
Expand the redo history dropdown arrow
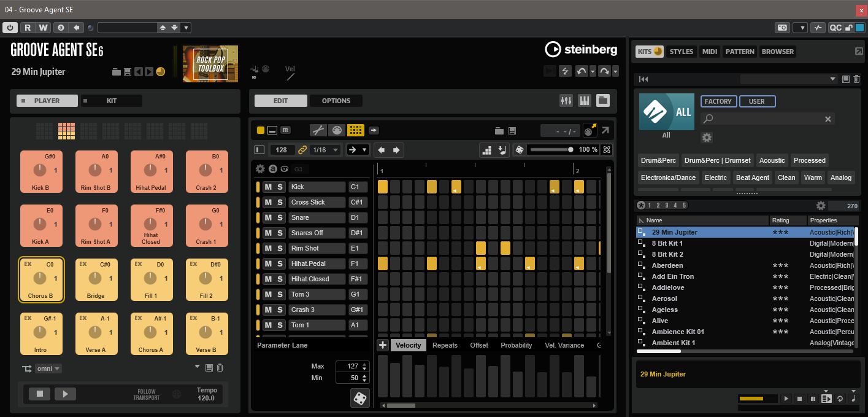[615, 72]
